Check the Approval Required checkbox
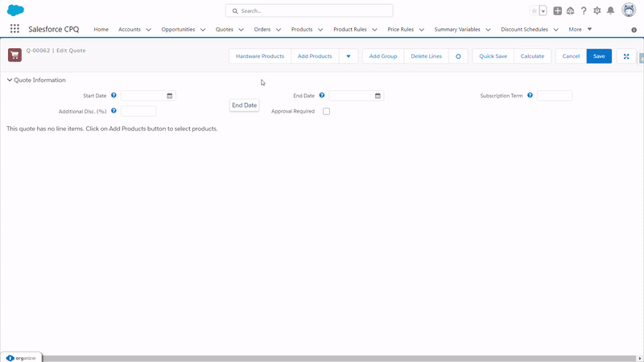Viewport: 644px width, 362px height. (326, 112)
